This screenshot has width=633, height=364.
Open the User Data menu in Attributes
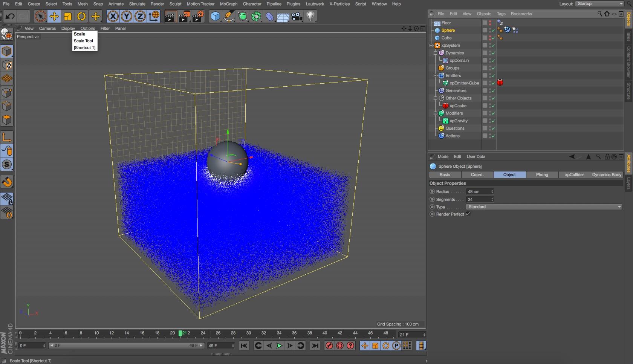(x=476, y=156)
